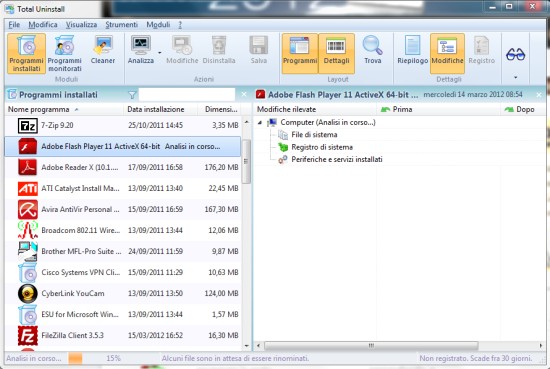
Task: Click the size value "176,20 MB"
Action: [x=221, y=167]
